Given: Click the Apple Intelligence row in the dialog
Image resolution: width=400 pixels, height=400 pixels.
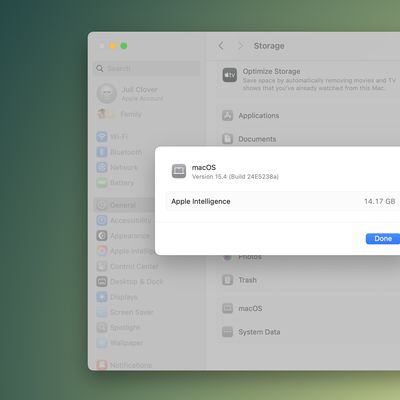Looking at the screenshot, I should coord(283,201).
